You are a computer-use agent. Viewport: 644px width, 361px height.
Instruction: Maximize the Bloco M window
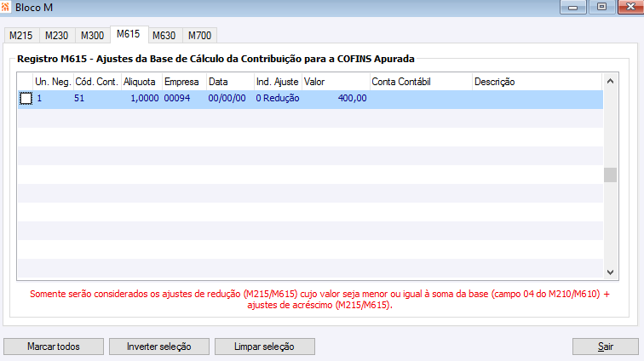click(x=601, y=7)
